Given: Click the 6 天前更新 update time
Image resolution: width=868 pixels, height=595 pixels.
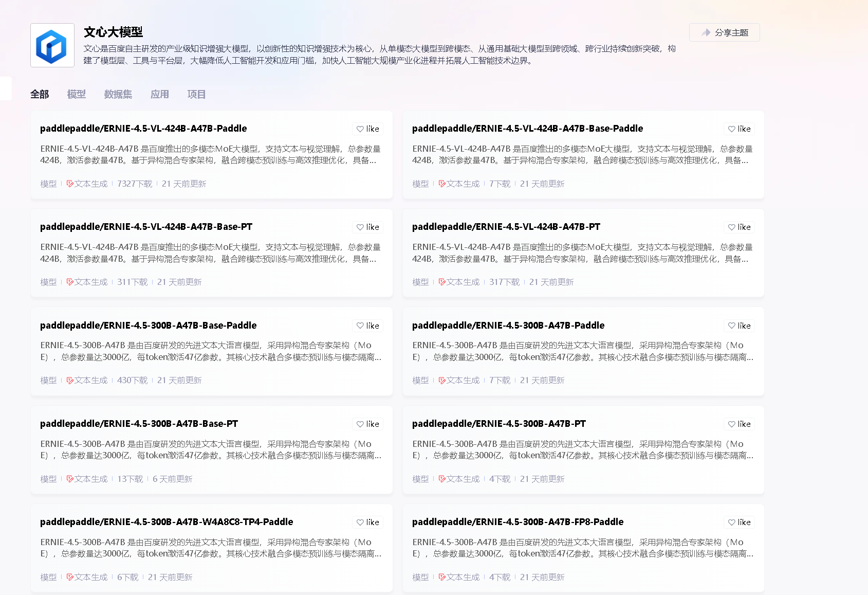Looking at the screenshot, I should (173, 479).
